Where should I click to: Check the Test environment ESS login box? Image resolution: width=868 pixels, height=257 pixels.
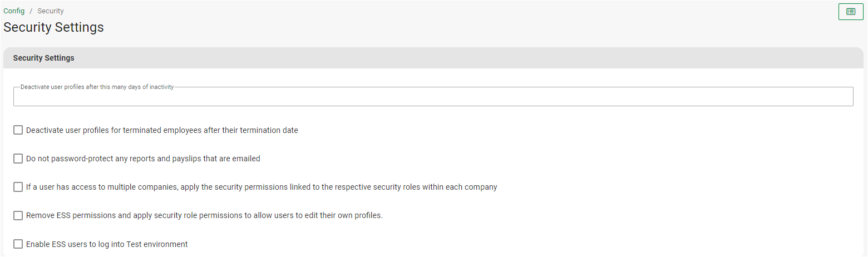click(x=18, y=244)
